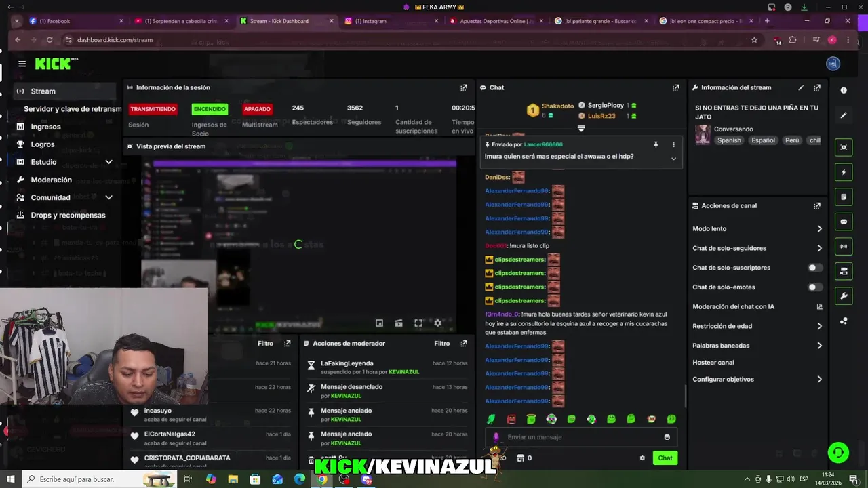Open the profile avatar at top right

click(833, 64)
